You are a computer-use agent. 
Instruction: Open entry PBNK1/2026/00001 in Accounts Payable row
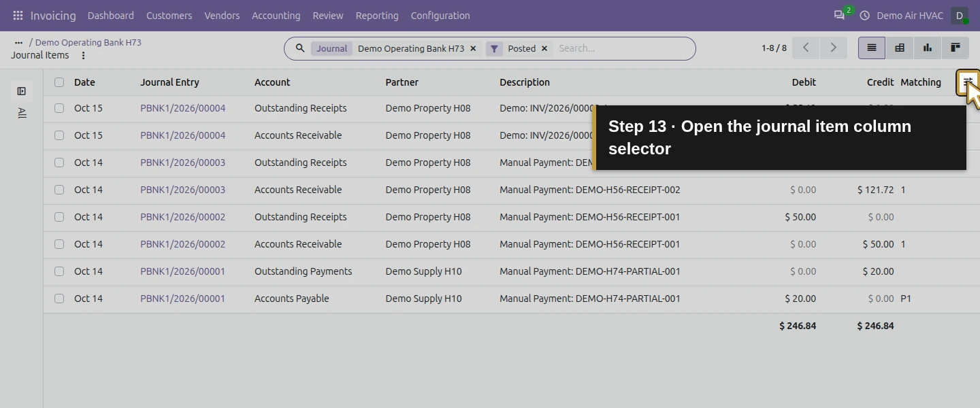click(x=182, y=299)
